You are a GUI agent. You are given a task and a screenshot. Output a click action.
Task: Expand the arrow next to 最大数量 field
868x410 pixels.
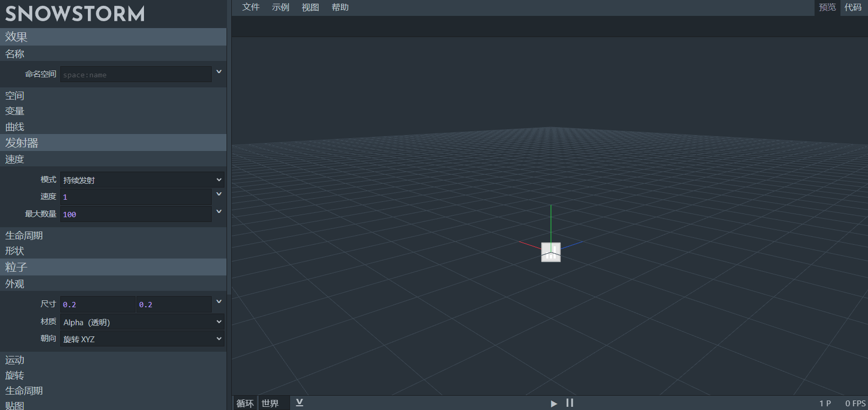click(219, 211)
